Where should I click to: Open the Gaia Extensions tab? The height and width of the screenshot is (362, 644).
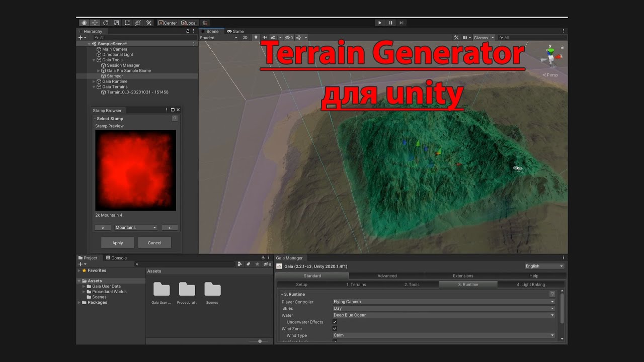[463, 276]
